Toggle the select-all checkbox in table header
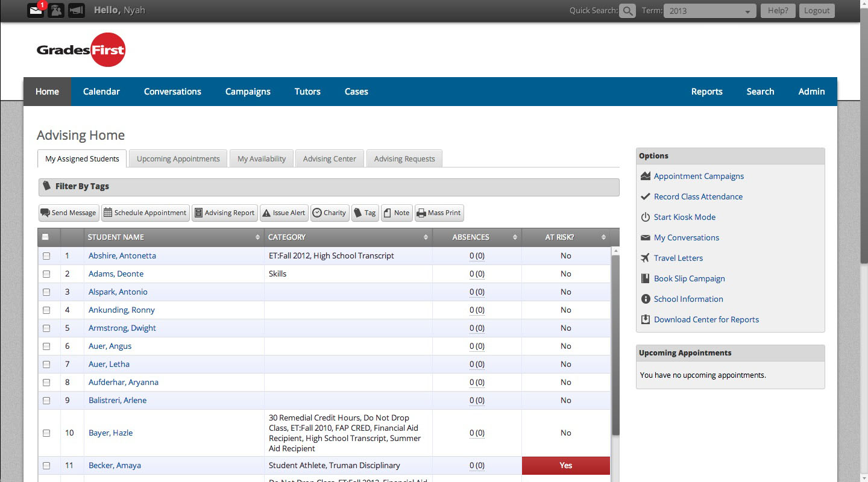This screenshot has width=868, height=482. pos(46,237)
